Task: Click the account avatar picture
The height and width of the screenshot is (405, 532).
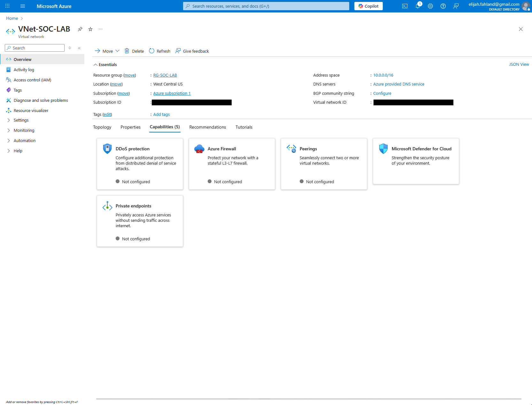Action: click(x=526, y=6)
